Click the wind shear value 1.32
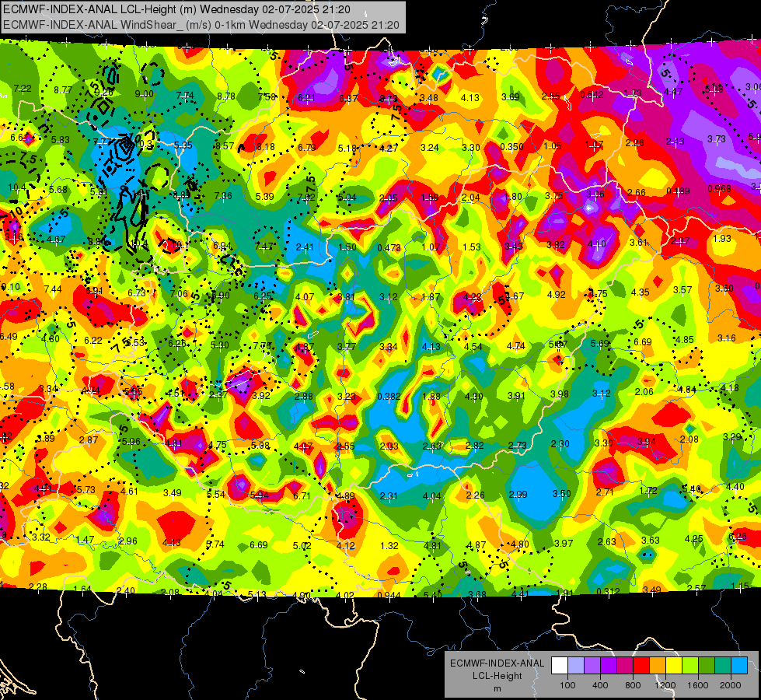 [389, 546]
